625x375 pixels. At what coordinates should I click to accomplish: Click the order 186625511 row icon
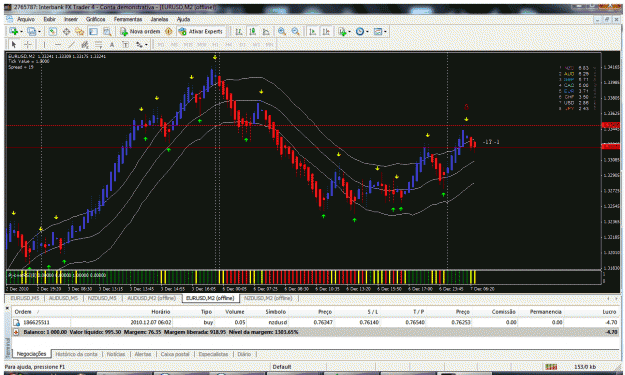(16, 322)
